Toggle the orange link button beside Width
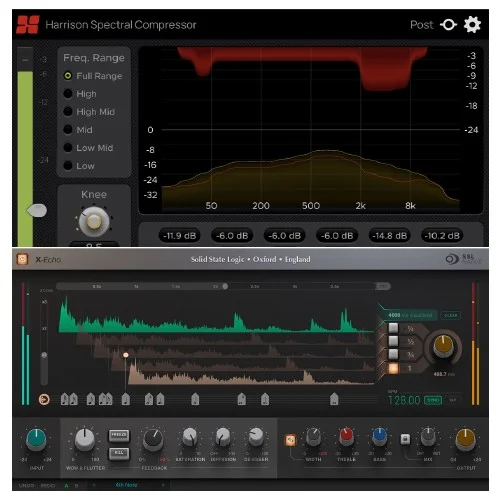Image resolution: width=500 pixels, height=500 pixels. point(290,440)
